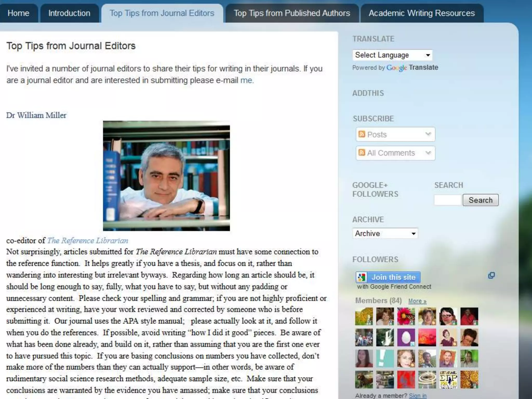The width and height of the screenshot is (532, 399).
Task: Open The Reference Librarian journal link
Action: click(x=88, y=241)
